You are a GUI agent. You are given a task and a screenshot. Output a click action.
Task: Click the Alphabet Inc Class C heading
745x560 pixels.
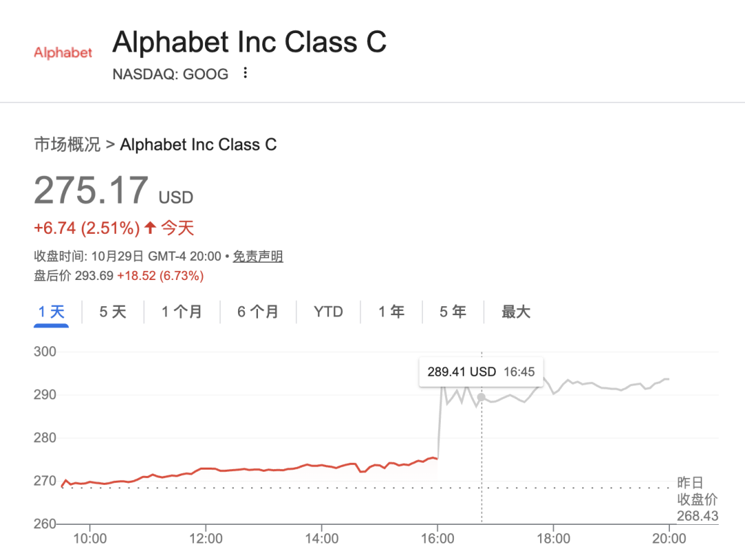(249, 42)
